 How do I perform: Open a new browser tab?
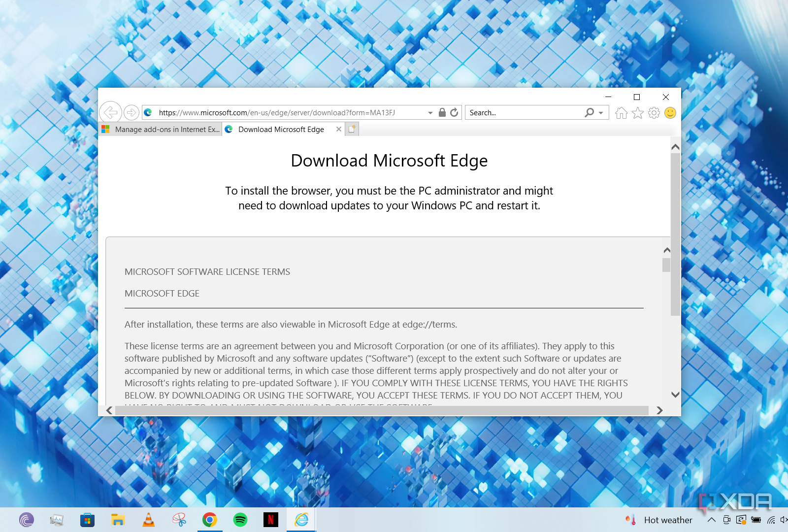pos(352,129)
